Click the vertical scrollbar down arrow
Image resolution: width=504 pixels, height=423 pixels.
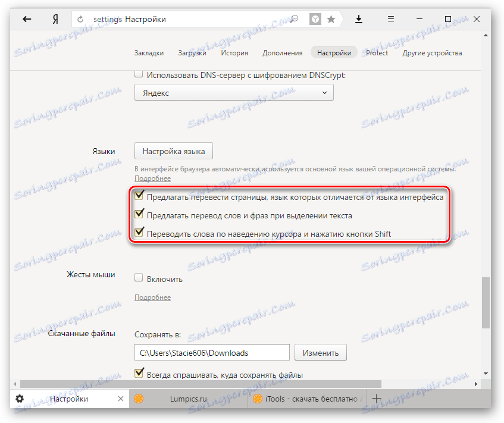point(486,374)
